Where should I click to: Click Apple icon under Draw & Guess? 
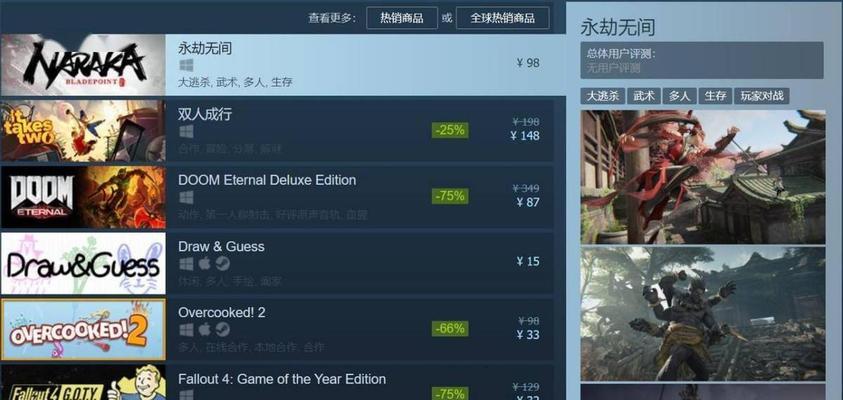205,264
